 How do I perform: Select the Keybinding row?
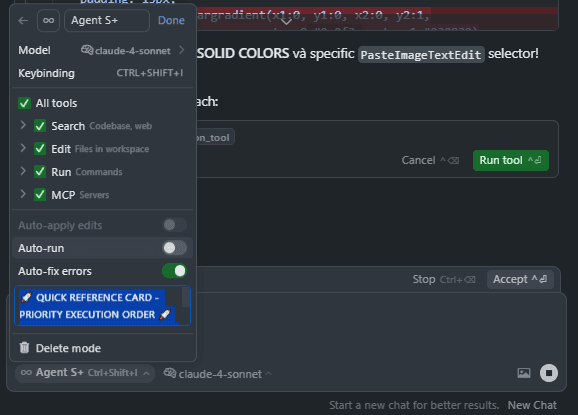101,73
